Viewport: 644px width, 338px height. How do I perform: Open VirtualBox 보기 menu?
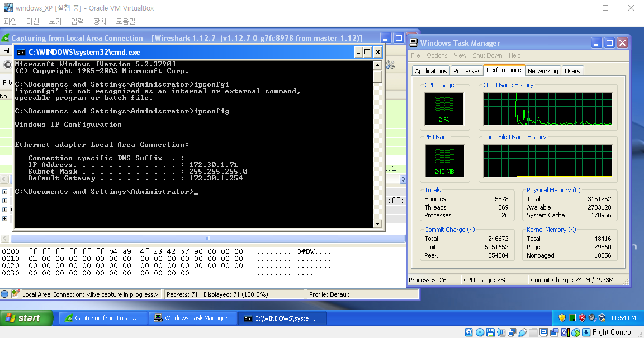click(55, 21)
